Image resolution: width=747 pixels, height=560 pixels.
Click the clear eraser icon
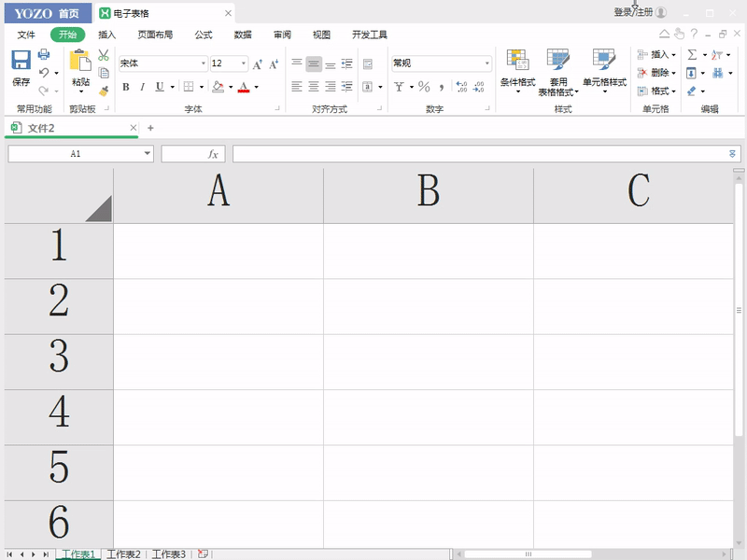click(x=692, y=91)
